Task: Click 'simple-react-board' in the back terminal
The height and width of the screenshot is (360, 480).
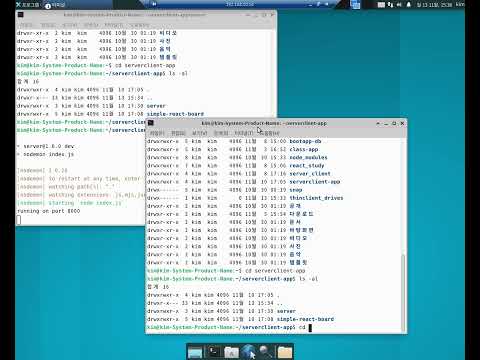Action: click(x=175, y=114)
